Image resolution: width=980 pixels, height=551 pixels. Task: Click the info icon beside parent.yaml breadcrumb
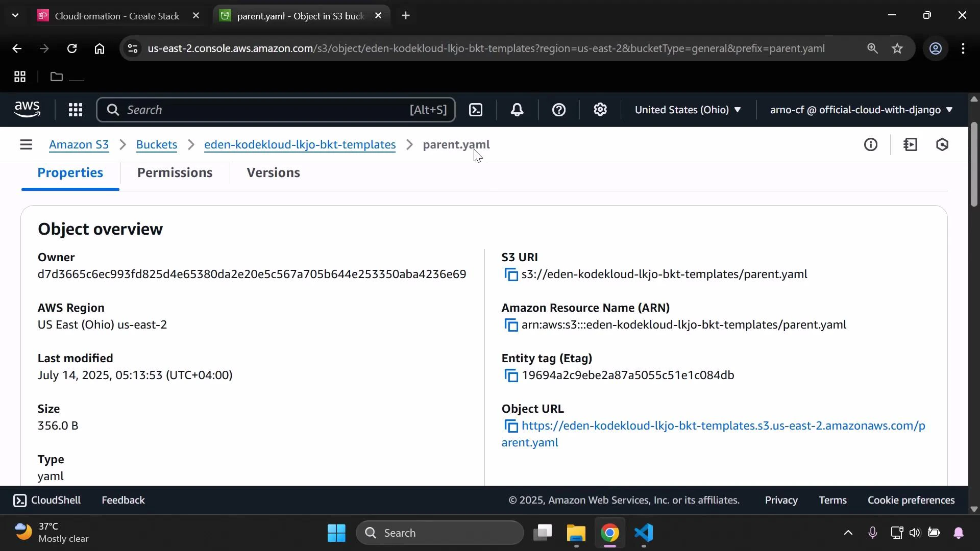point(871,144)
